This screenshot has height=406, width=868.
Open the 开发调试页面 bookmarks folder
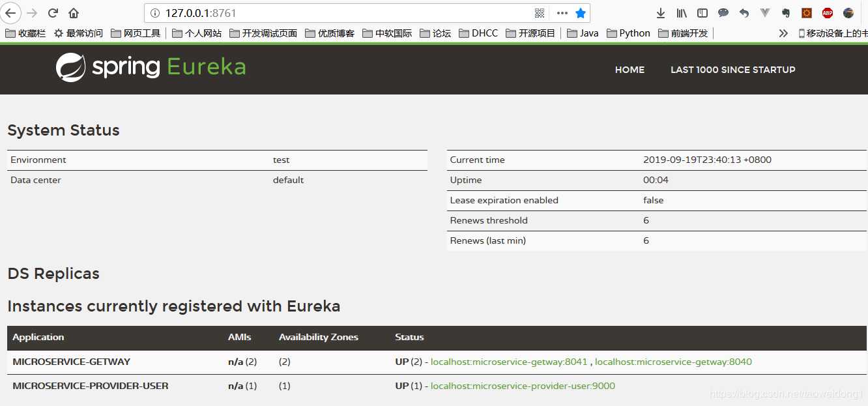[x=263, y=33]
